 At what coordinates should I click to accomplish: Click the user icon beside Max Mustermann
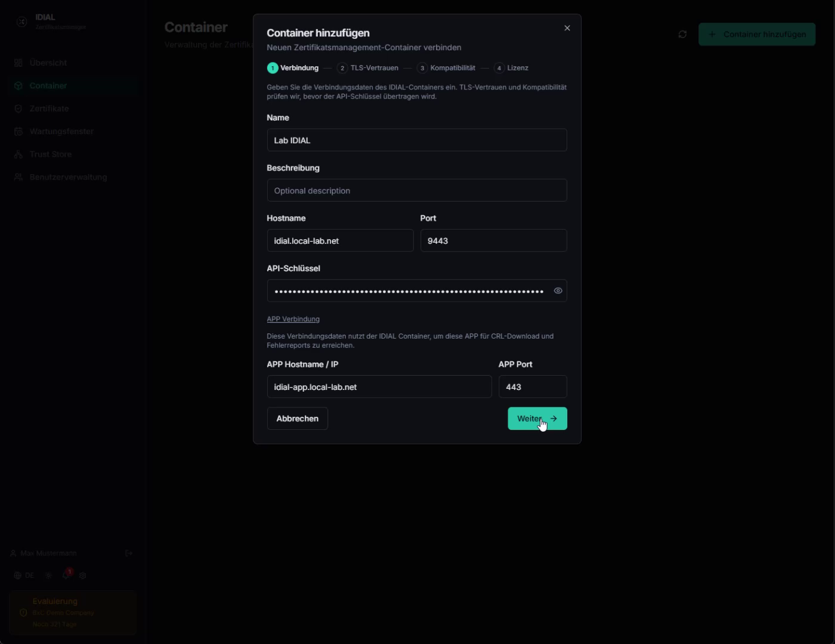13,553
